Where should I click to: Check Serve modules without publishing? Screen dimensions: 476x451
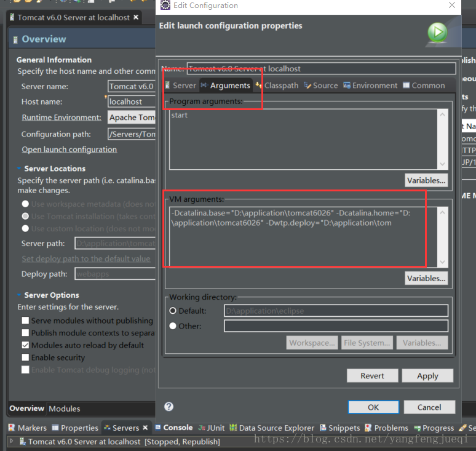25,321
